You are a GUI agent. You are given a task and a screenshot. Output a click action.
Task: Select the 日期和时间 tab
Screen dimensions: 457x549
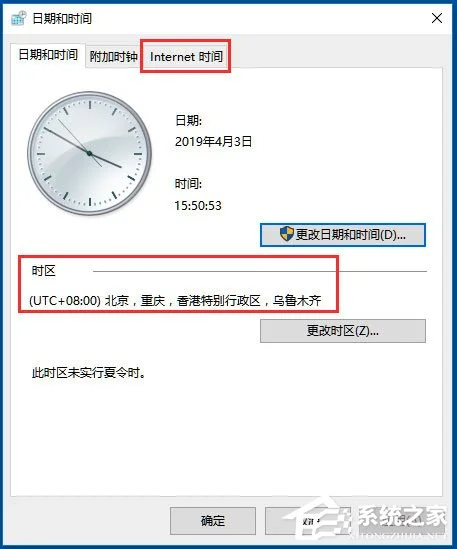point(48,55)
